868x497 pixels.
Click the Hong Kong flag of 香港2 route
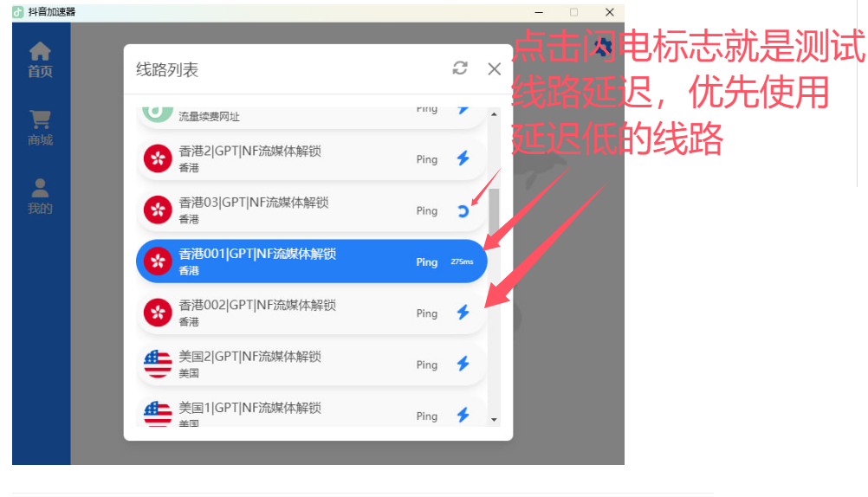(x=158, y=158)
